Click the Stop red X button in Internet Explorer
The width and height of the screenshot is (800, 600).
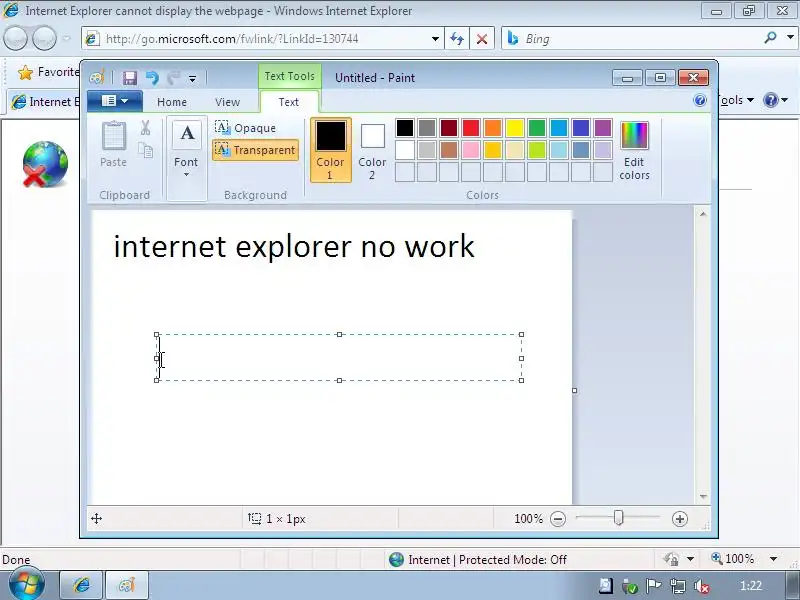tap(482, 39)
